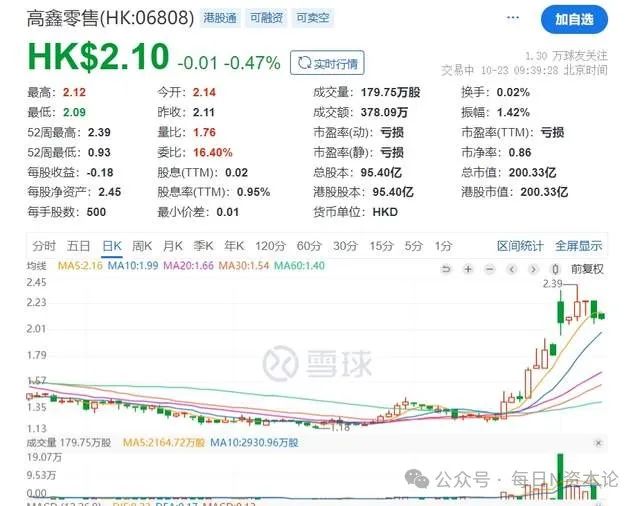Open the 前复权 adjustment dropdown
The height and width of the screenshot is (506, 640).
(587, 268)
